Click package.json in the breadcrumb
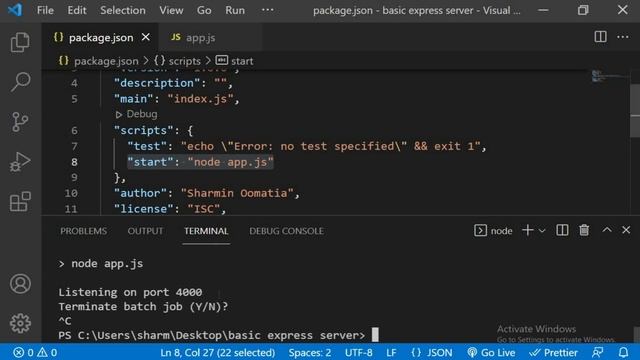The image size is (640, 360). 106,61
